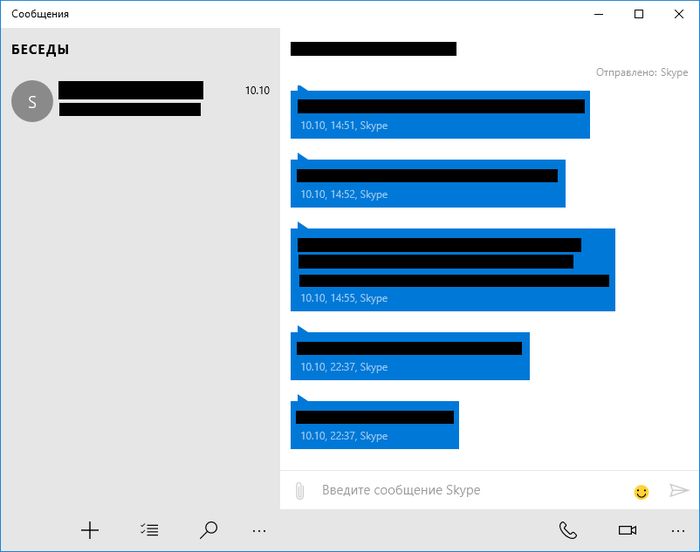This screenshot has width=700, height=552.
Task: Start a new conversation with plus icon
Action: (90, 530)
